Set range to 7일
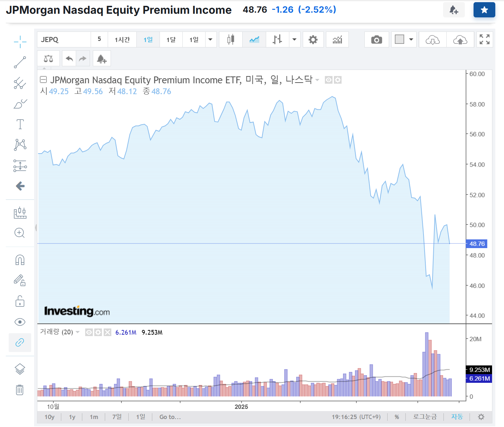Screen dimensions: 504x427 click(x=117, y=417)
